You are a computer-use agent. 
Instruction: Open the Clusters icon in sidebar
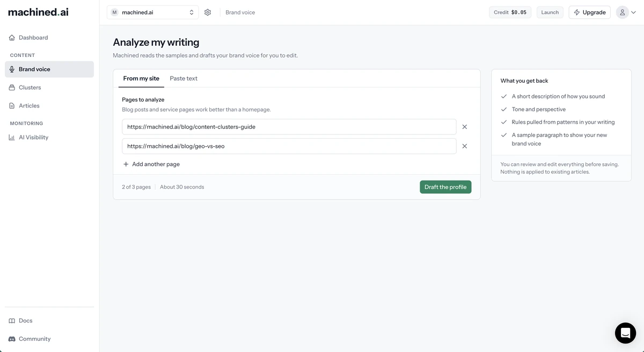pyautogui.click(x=12, y=88)
